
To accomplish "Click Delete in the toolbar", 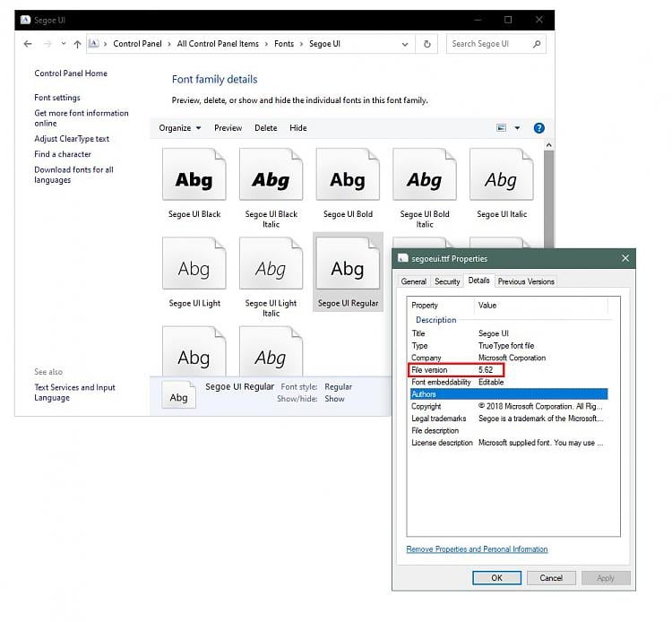I will (x=266, y=128).
